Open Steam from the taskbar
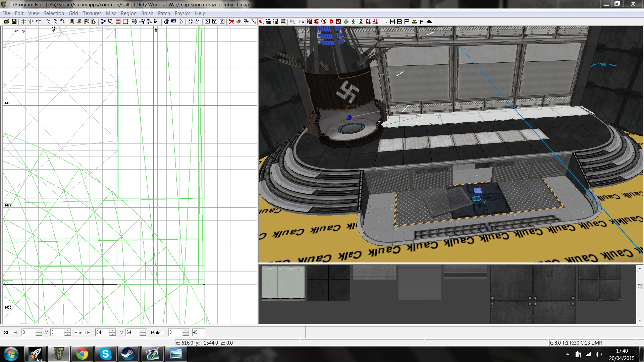This screenshot has width=644, height=362. pyautogui.click(x=128, y=354)
